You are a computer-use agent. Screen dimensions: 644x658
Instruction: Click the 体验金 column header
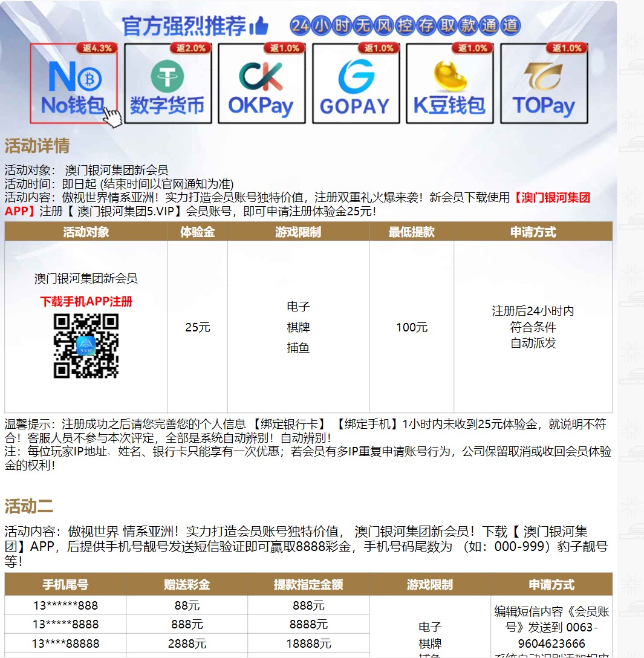197,232
